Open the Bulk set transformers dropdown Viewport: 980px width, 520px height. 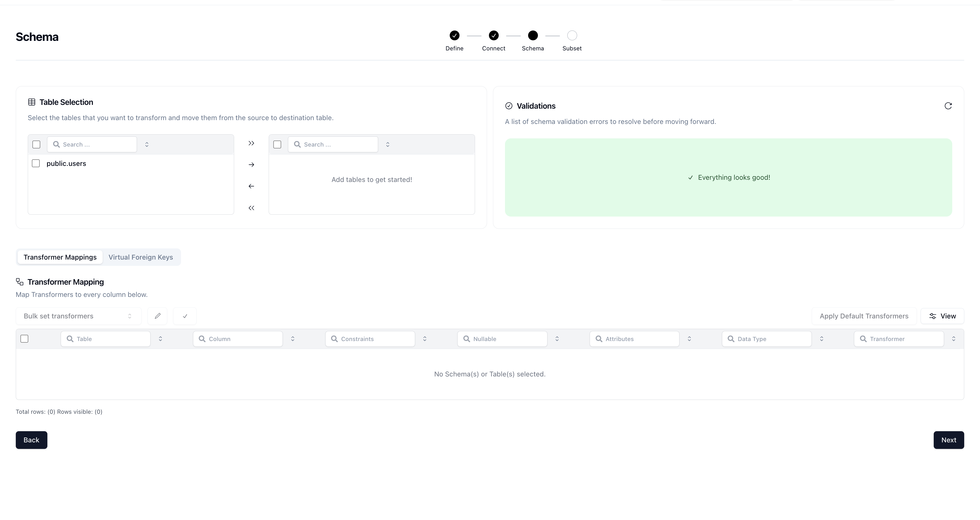click(78, 316)
